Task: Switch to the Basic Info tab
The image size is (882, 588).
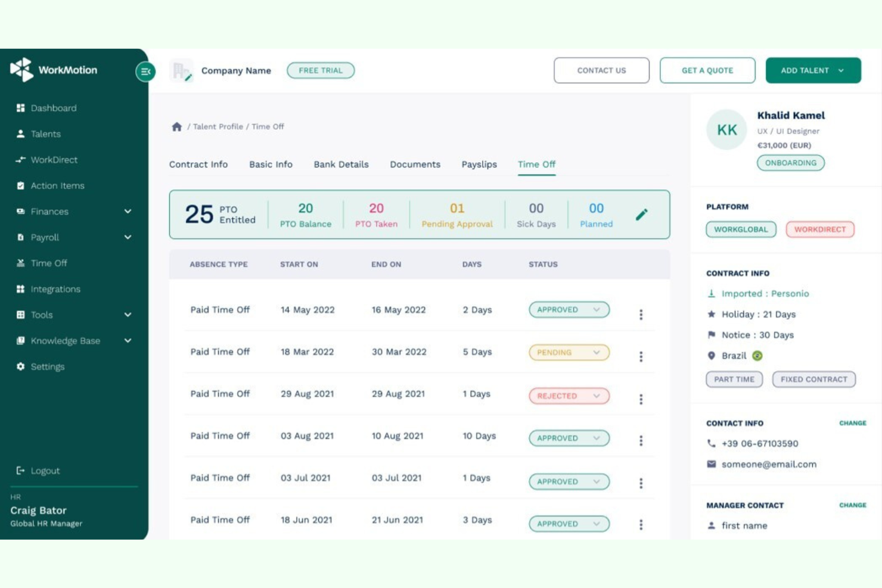Action: (271, 164)
